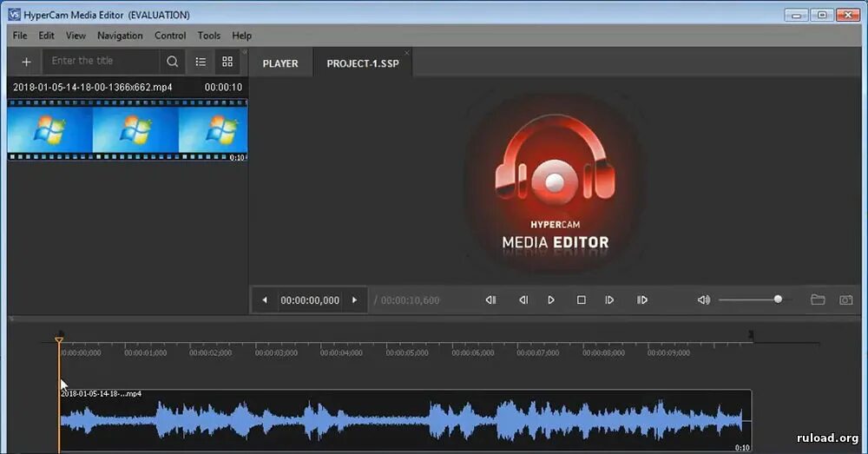Click the volume slider handle
868x454 pixels.
[x=778, y=299]
